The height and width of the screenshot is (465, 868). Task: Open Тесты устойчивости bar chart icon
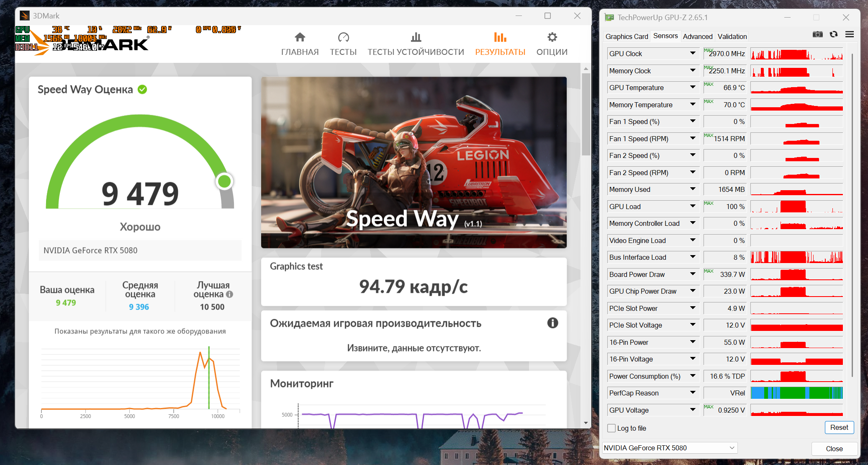pyautogui.click(x=416, y=38)
